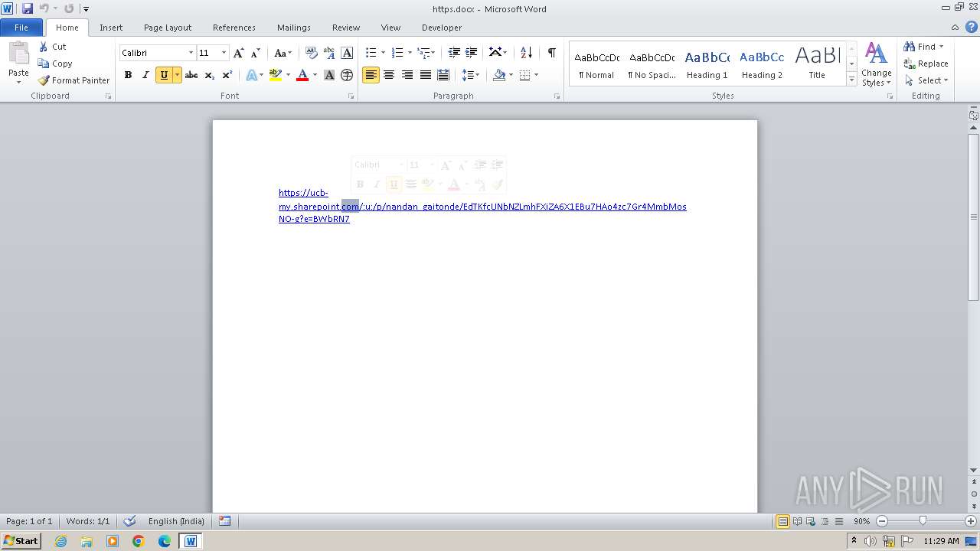
Task: Click the Paste clipboard icon
Action: point(18,54)
